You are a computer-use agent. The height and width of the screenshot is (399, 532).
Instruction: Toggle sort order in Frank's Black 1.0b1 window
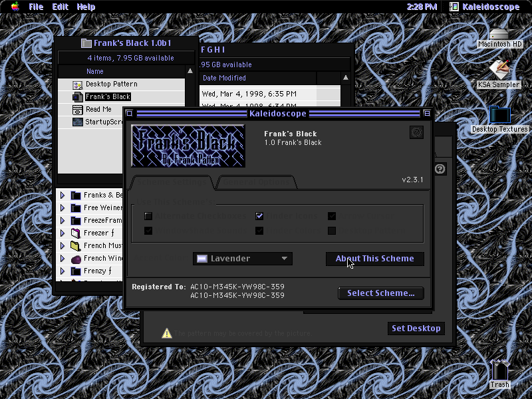[x=190, y=71]
